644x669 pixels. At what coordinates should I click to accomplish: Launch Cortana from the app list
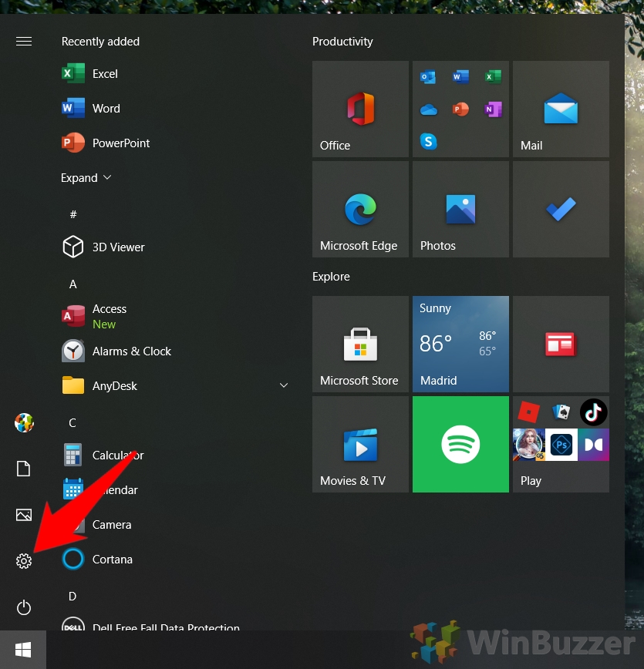tap(97, 560)
